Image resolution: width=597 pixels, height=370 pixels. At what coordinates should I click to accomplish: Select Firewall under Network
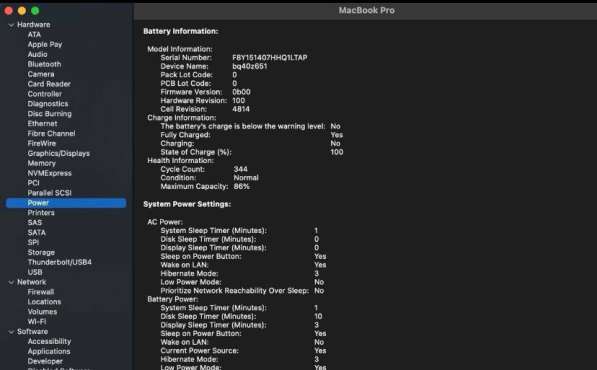pos(41,292)
